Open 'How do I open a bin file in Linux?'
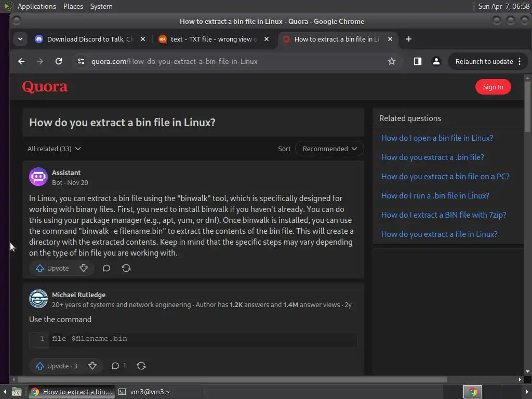The image size is (532, 399). click(x=437, y=138)
